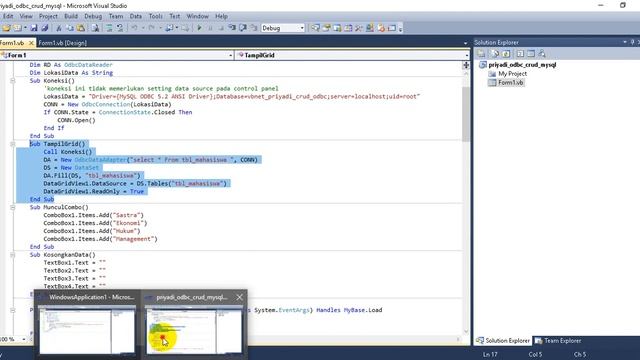Open the active files list dropdown arrow
640x360 pixels.
click(465, 43)
